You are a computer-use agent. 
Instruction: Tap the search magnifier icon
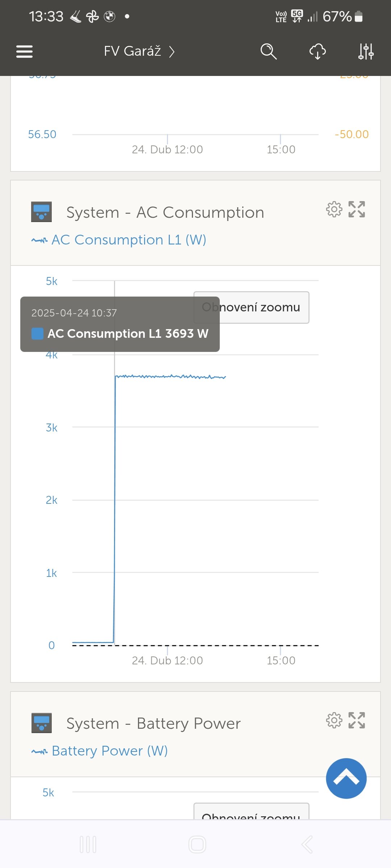click(x=268, y=51)
